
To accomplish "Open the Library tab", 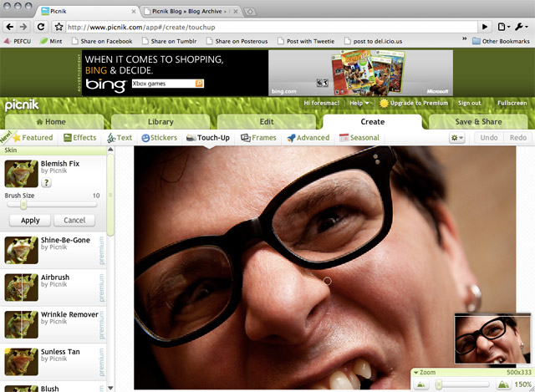I will tap(160, 122).
